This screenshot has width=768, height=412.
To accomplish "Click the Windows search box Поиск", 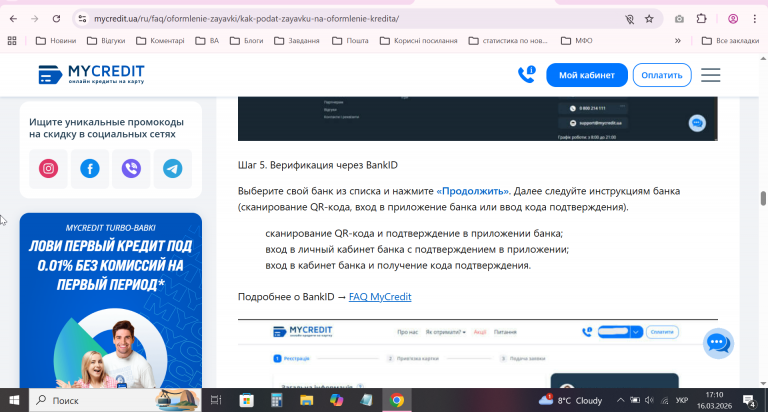I will (x=115, y=400).
